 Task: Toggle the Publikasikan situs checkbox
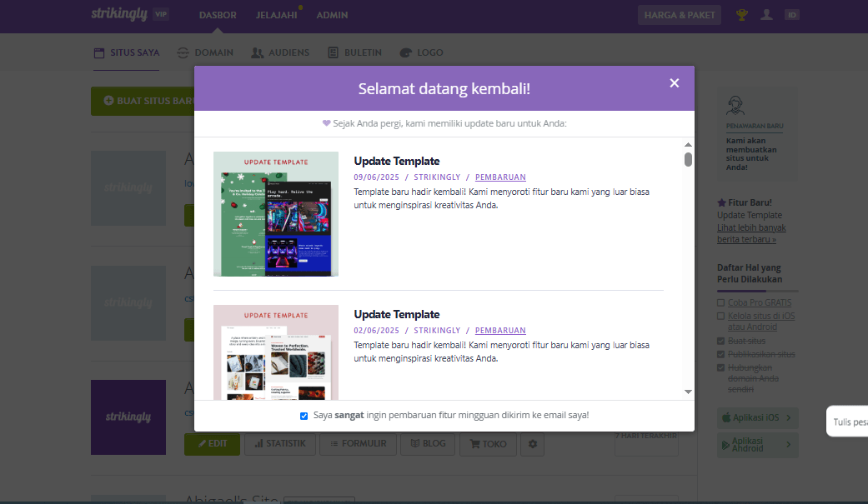click(720, 354)
